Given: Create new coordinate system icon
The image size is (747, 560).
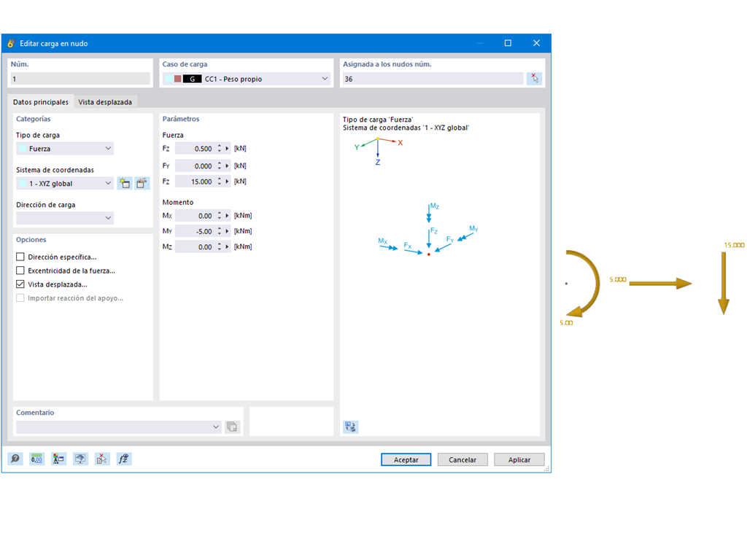Looking at the screenshot, I should [125, 183].
